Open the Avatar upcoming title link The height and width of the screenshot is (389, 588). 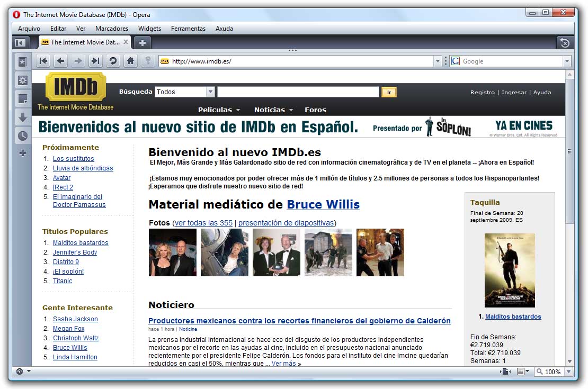click(x=61, y=178)
